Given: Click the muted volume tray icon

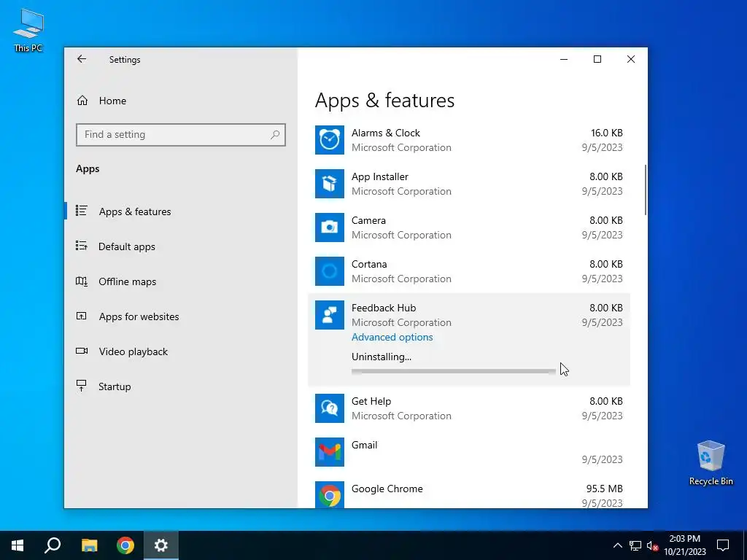Looking at the screenshot, I should (653, 545).
